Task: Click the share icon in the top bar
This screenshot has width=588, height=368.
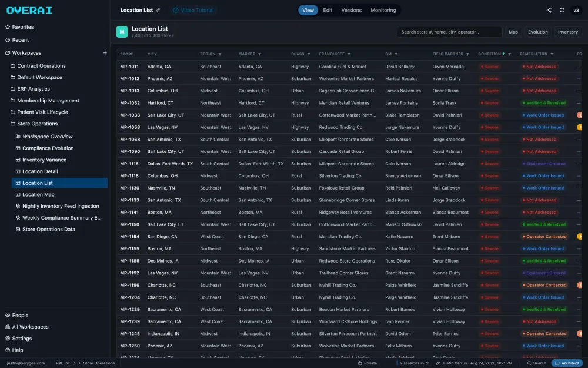Action: coord(549,10)
